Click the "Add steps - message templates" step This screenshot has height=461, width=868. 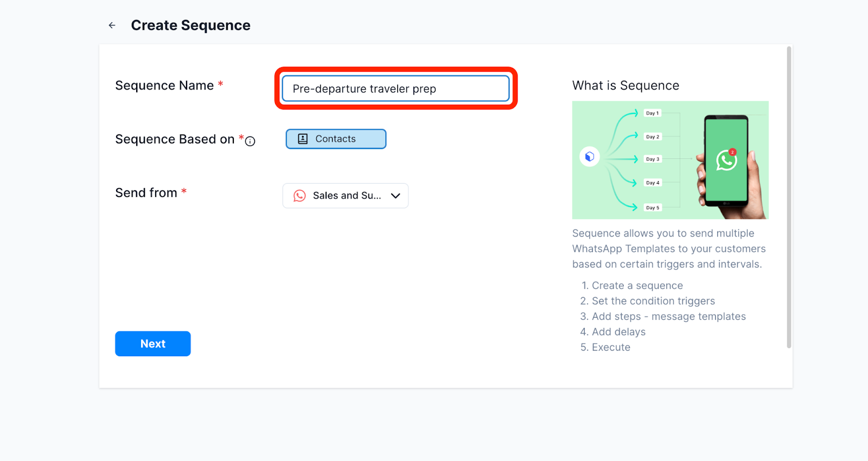[x=668, y=317]
